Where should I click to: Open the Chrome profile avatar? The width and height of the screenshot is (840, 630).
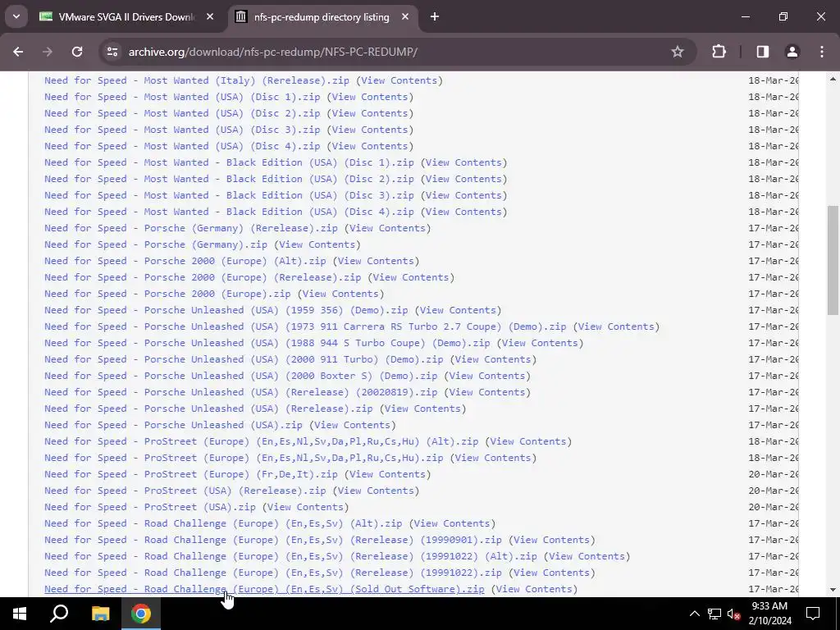click(x=792, y=52)
